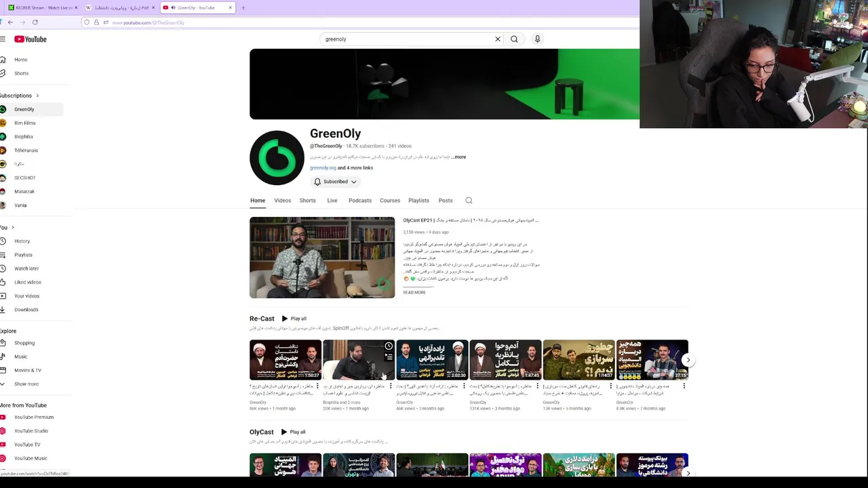Click the browser address bar URL

point(149,22)
